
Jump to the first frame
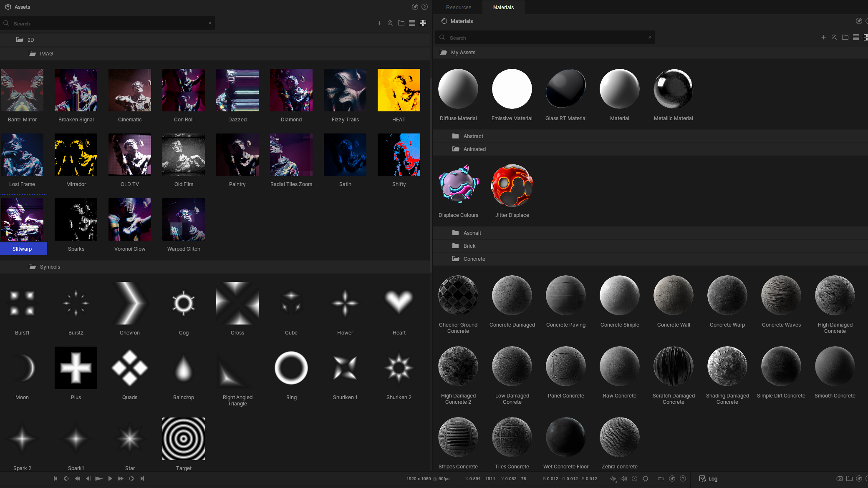pyautogui.click(x=56, y=478)
